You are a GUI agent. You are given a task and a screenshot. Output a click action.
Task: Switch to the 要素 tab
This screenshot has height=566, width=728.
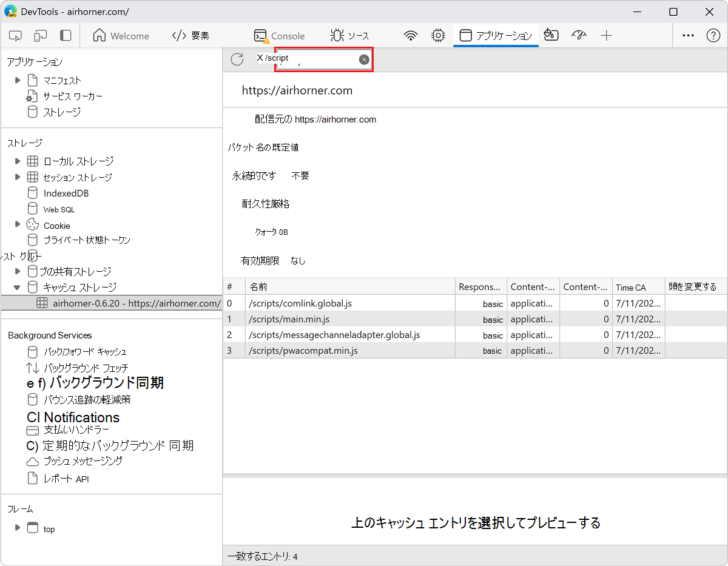[190, 36]
